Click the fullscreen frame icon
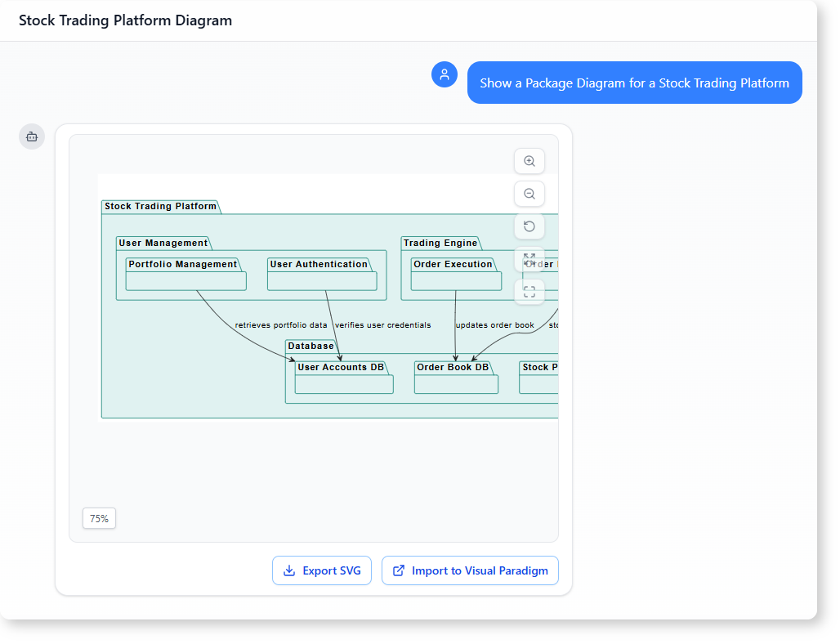Screen dimensions: 840x644 (529, 291)
